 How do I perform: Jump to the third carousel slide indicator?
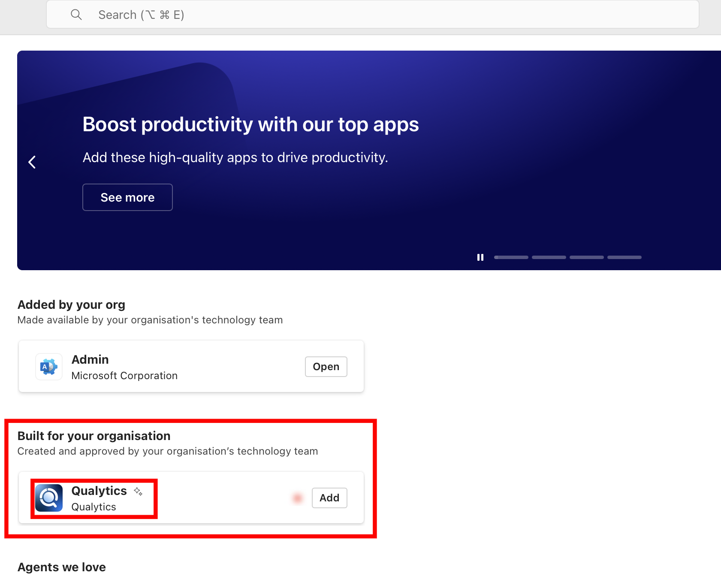(586, 257)
